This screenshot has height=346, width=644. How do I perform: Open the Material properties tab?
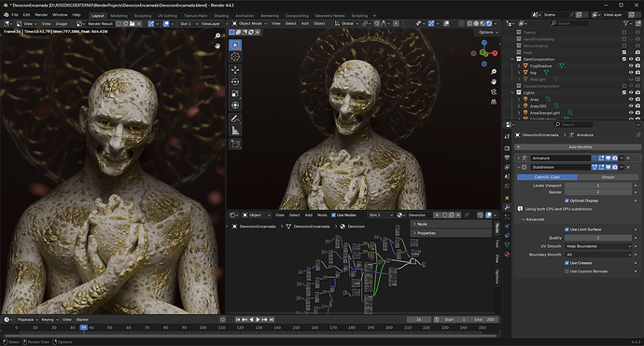pos(507,254)
